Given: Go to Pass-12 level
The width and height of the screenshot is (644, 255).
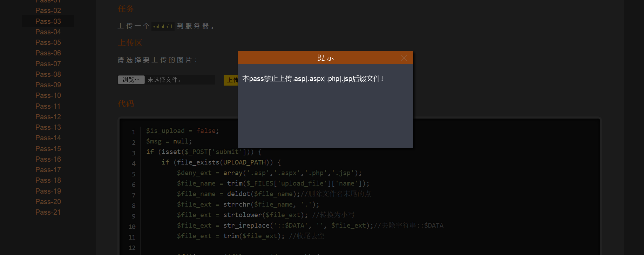Looking at the screenshot, I should click(x=48, y=117).
